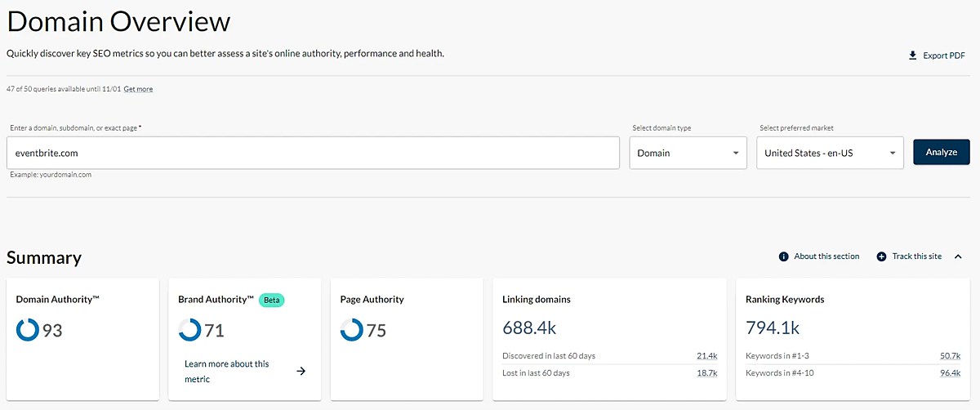
Task: Click the Domain Authority donut chart icon
Action: point(27,330)
